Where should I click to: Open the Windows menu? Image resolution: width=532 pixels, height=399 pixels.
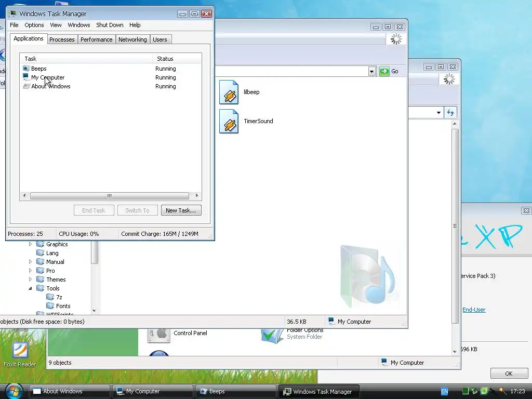[79, 25]
